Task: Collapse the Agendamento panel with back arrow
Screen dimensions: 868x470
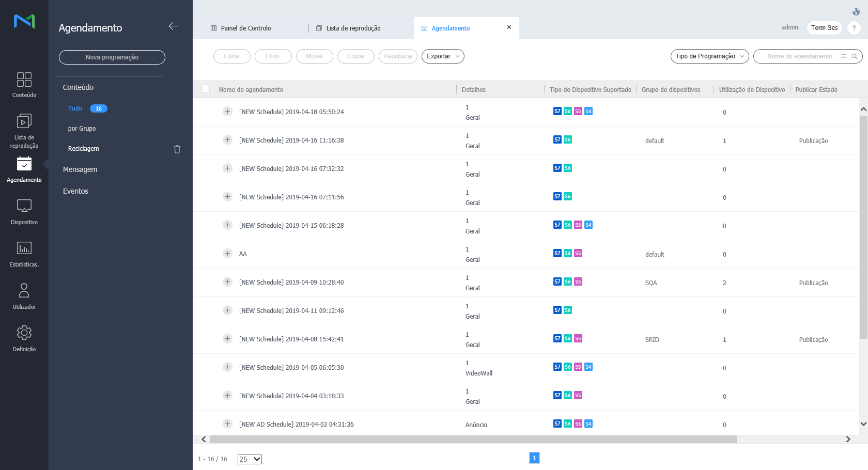Action: tap(174, 26)
